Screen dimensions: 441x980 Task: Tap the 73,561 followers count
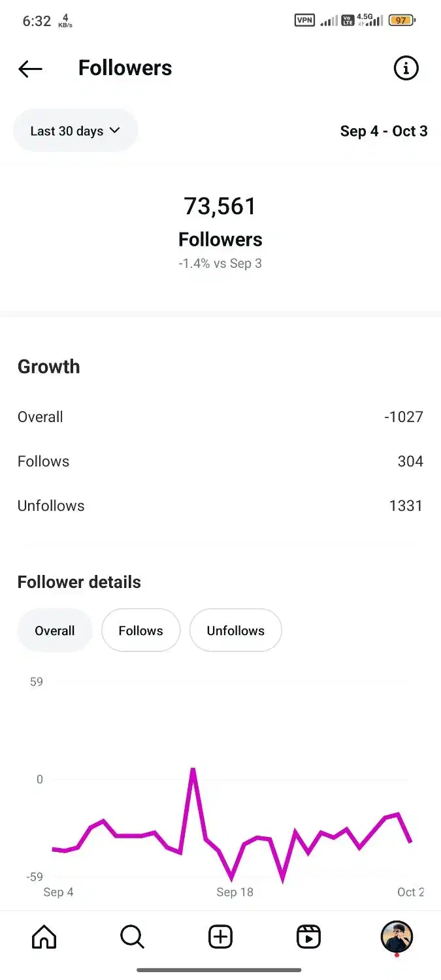[x=220, y=206]
